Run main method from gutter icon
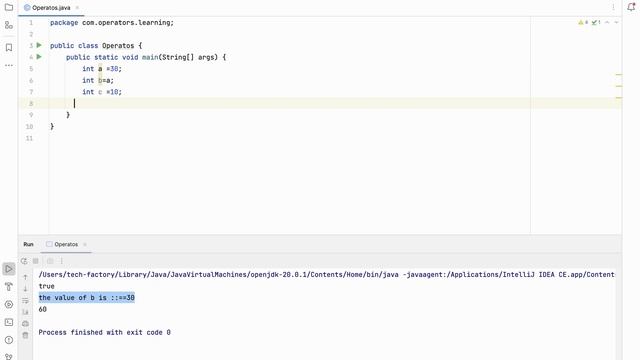640x360 pixels. tap(39, 57)
